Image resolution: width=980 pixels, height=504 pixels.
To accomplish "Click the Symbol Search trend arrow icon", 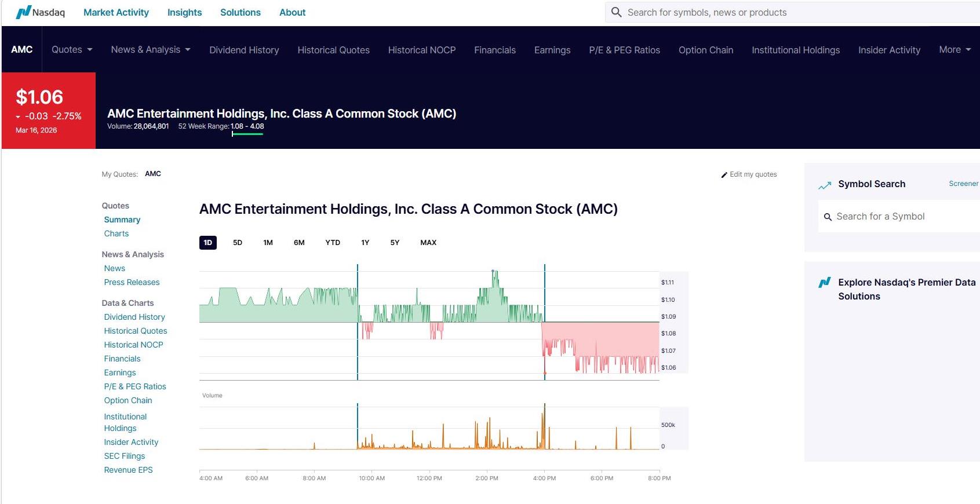I will pyautogui.click(x=824, y=185).
